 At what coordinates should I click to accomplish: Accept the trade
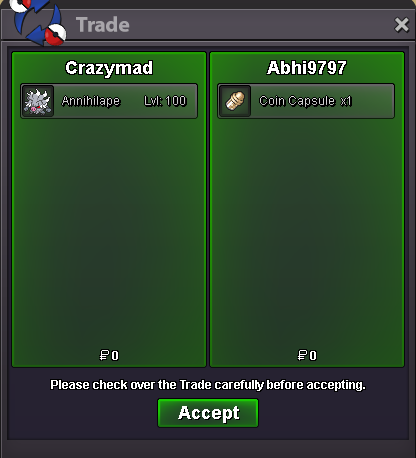208,413
